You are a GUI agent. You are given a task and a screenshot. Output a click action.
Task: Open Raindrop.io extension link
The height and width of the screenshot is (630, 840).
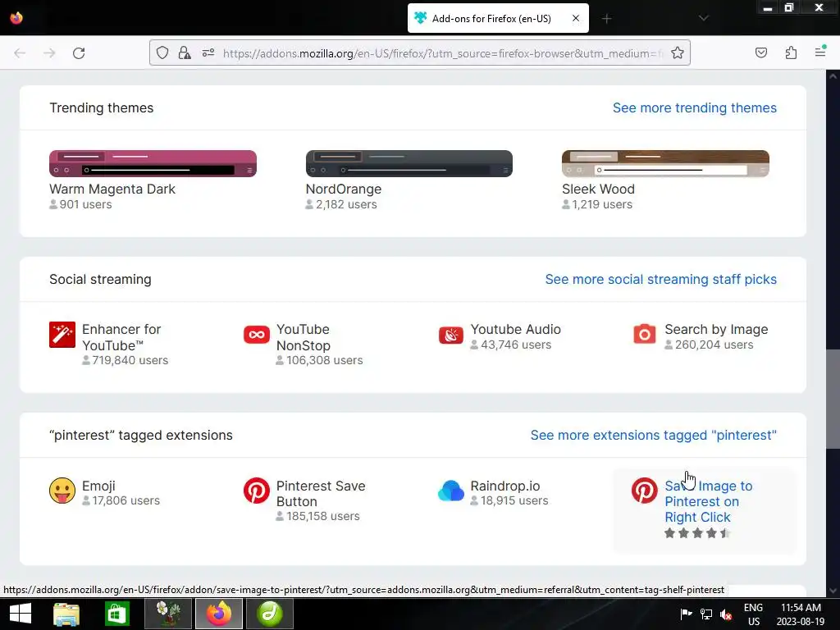click(504, 486)
